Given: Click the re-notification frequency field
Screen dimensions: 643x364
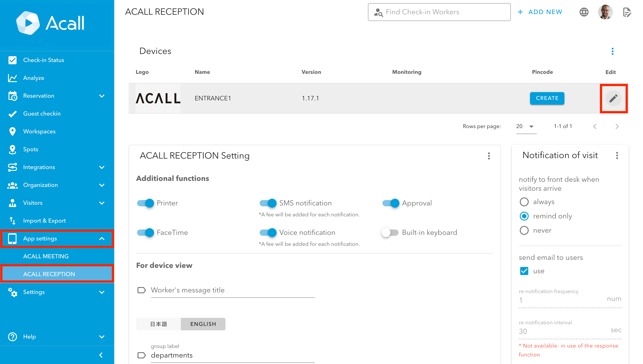Looking at the screenshot, I should click(570, 300).
